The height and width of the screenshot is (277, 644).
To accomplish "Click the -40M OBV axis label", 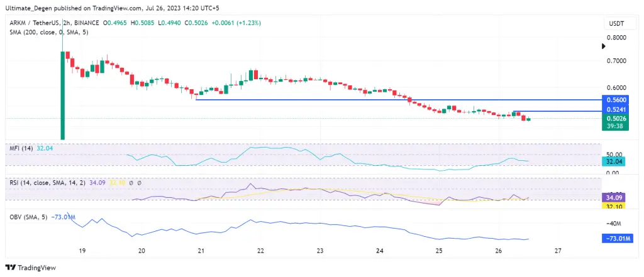I will [615, 223].
